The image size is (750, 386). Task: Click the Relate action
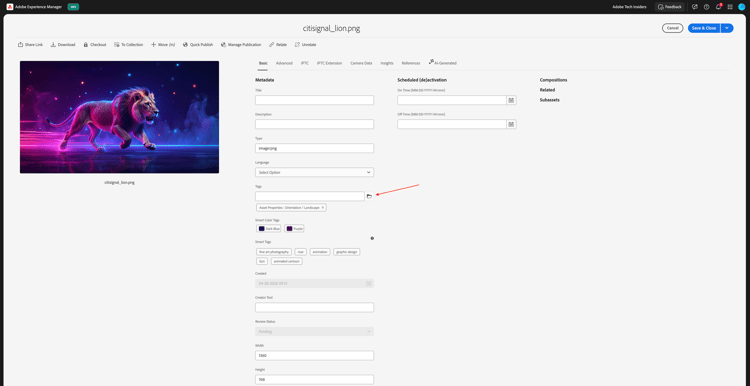click(x=278, y=44)
